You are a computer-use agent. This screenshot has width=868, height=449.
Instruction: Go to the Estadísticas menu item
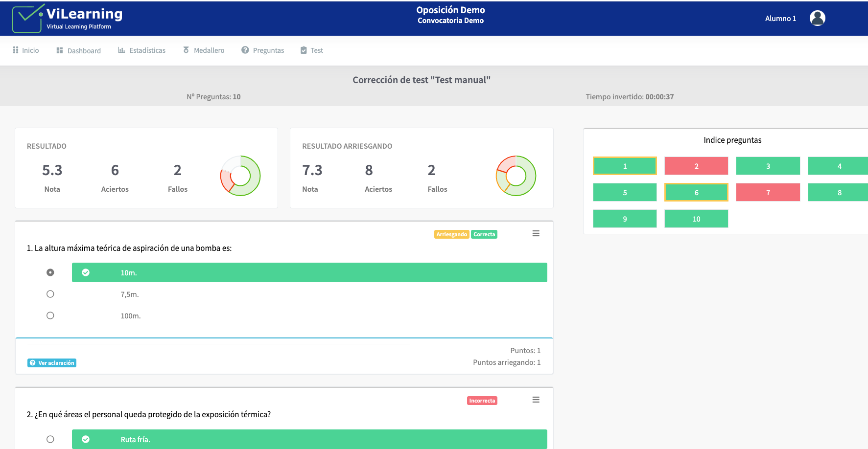[x=147, y=50]
